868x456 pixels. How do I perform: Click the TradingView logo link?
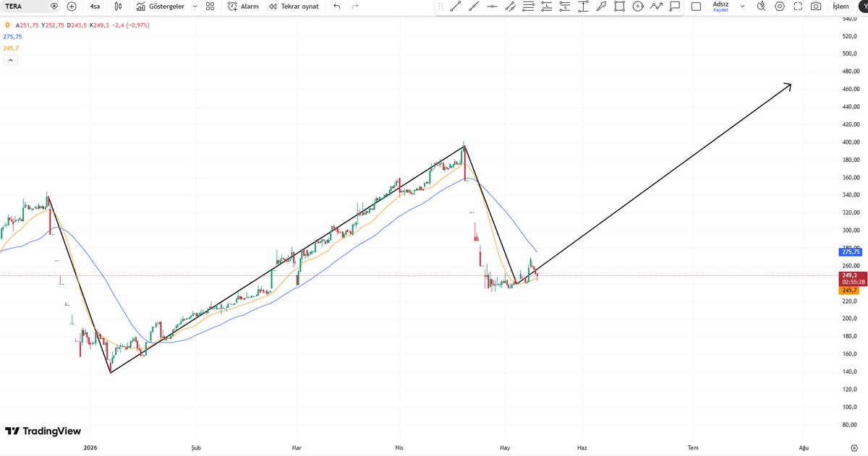(43, 431)
